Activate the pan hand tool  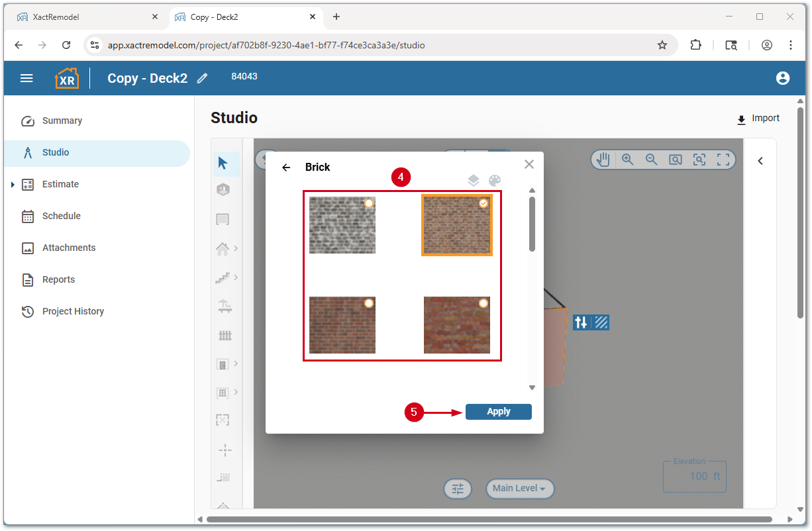[x=602, y=159]
